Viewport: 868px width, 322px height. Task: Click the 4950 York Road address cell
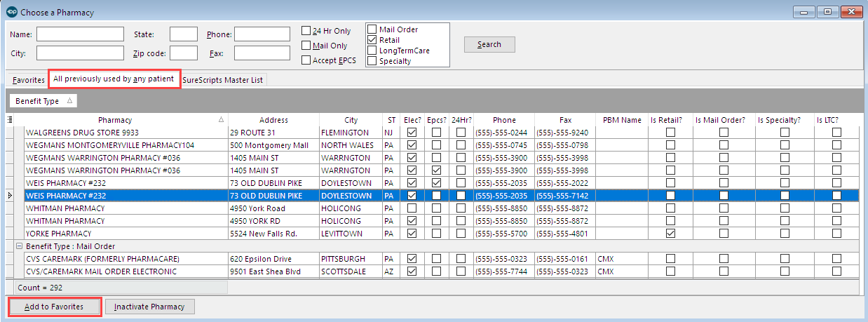[x=273, y=208]
